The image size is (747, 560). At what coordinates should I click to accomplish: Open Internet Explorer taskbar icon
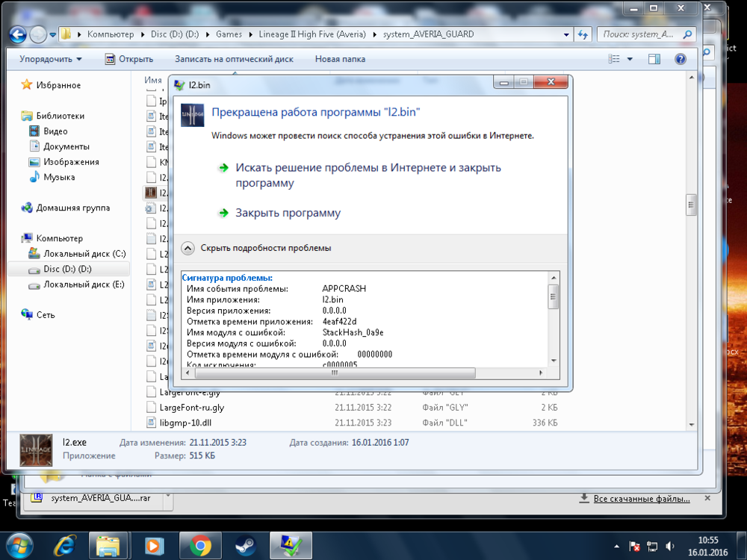(x=66, y=546)
